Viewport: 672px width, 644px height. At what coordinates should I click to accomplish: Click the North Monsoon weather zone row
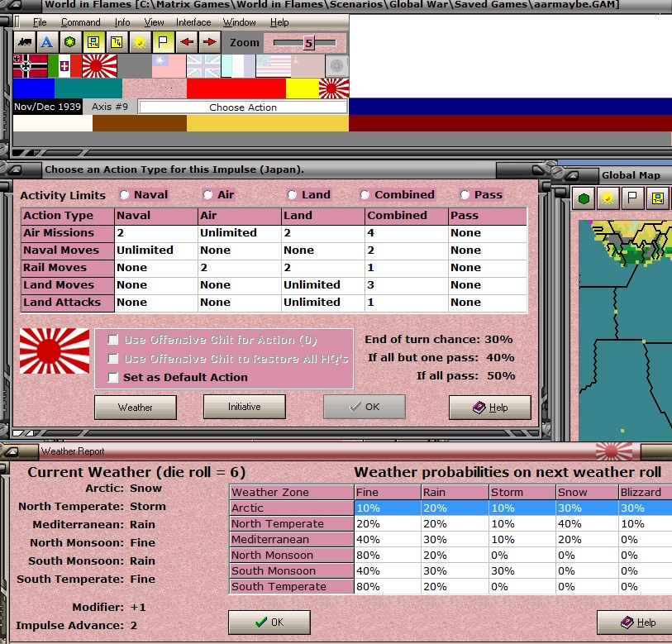[450, 556]
